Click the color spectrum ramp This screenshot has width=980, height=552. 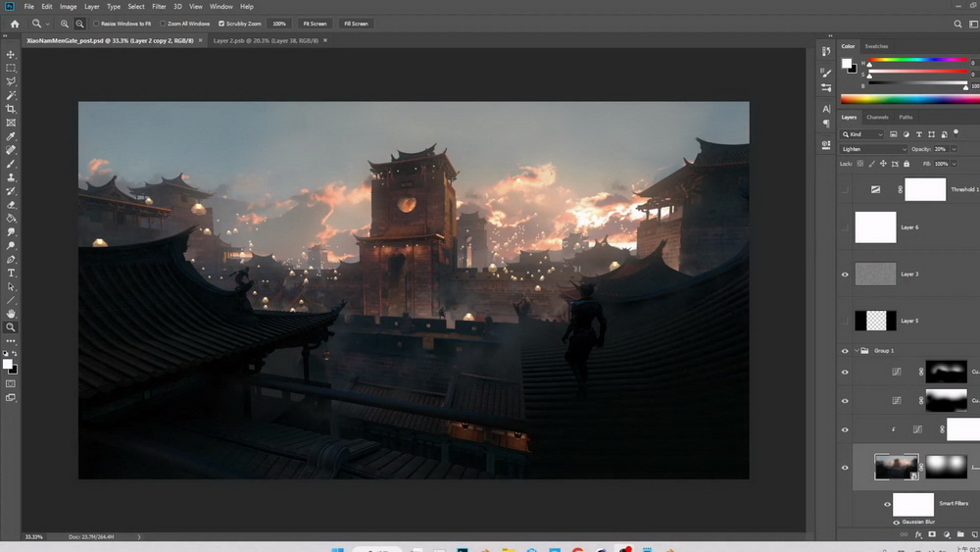910,99
